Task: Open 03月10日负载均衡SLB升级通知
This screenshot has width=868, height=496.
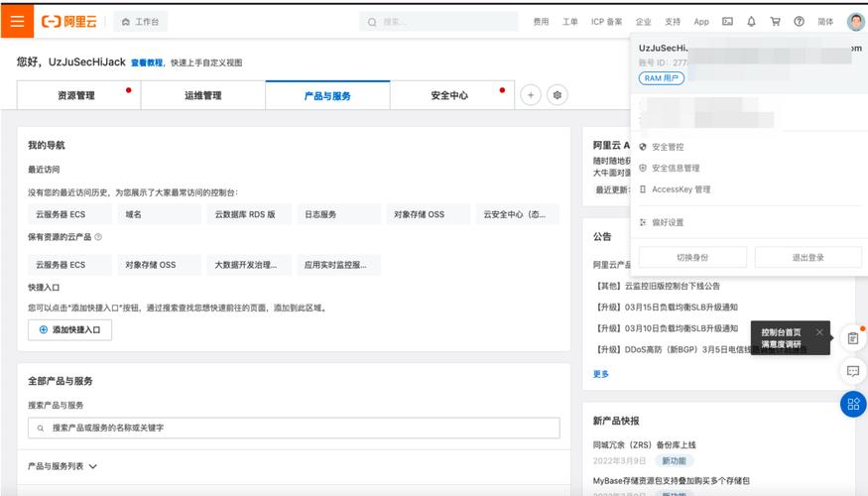Action: coord(666,328)
